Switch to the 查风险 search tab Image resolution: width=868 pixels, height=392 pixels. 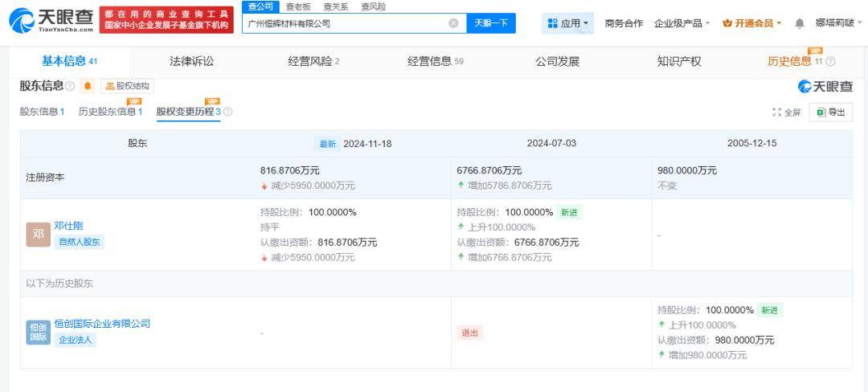click(374, 6)
